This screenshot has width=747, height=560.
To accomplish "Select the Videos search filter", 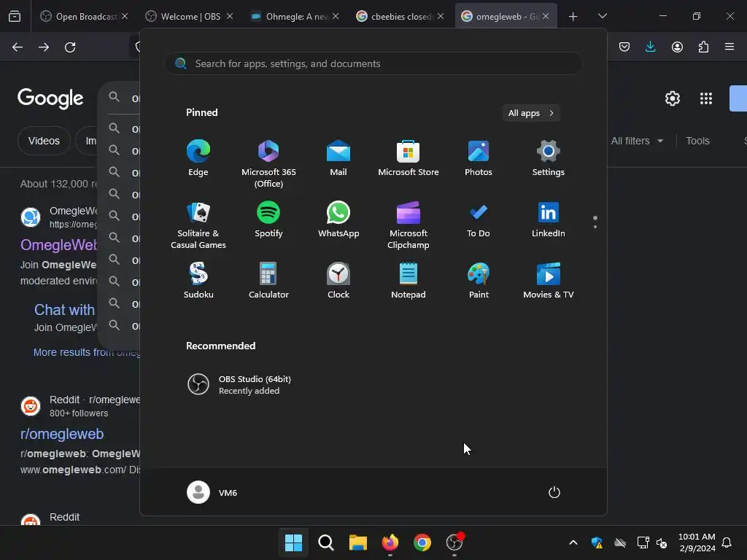I will point(44,141).
